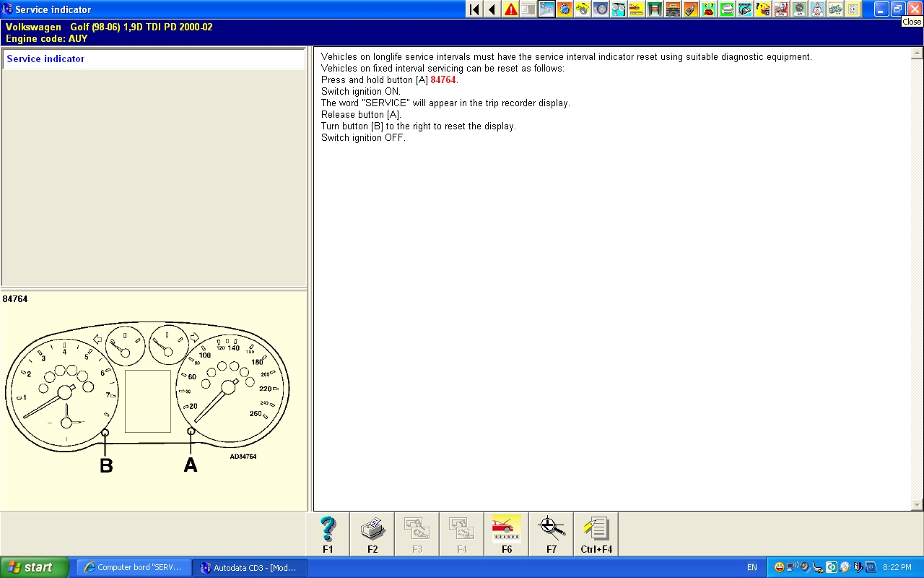Click the red warning triangle toolbar icon

tap(511, 9)
